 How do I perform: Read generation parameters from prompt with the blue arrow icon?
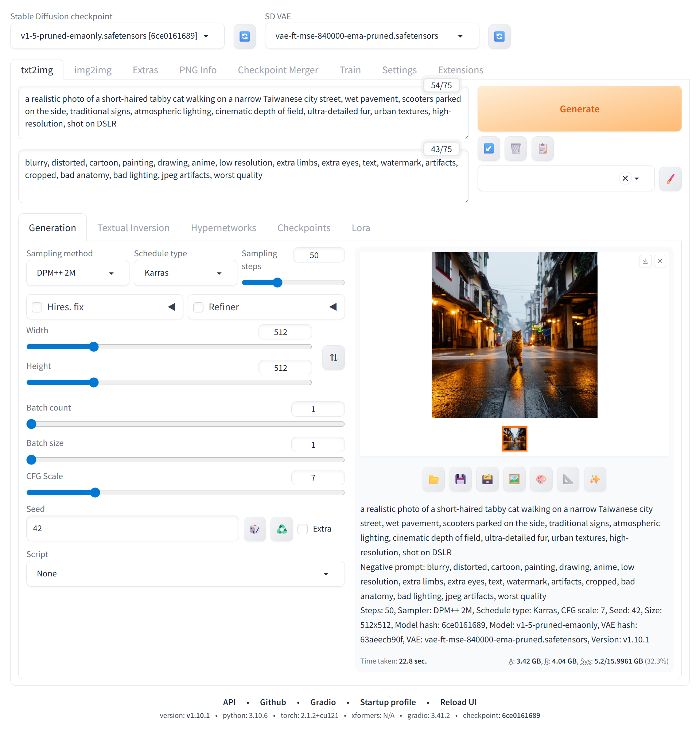pyautogui.click(x=489, y=148)
